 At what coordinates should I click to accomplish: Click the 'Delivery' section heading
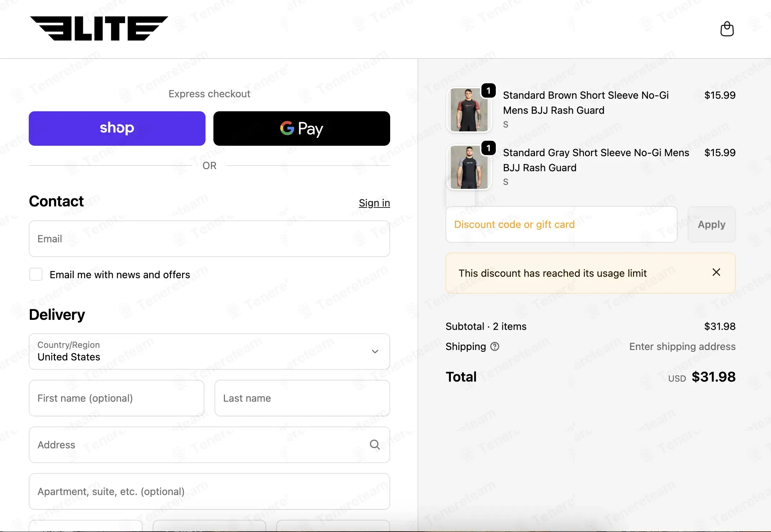[57, 314]
